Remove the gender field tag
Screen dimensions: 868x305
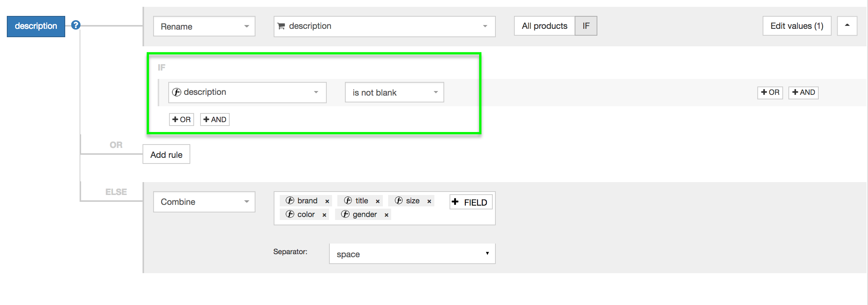pyautogui.click(x=386, y=215)
